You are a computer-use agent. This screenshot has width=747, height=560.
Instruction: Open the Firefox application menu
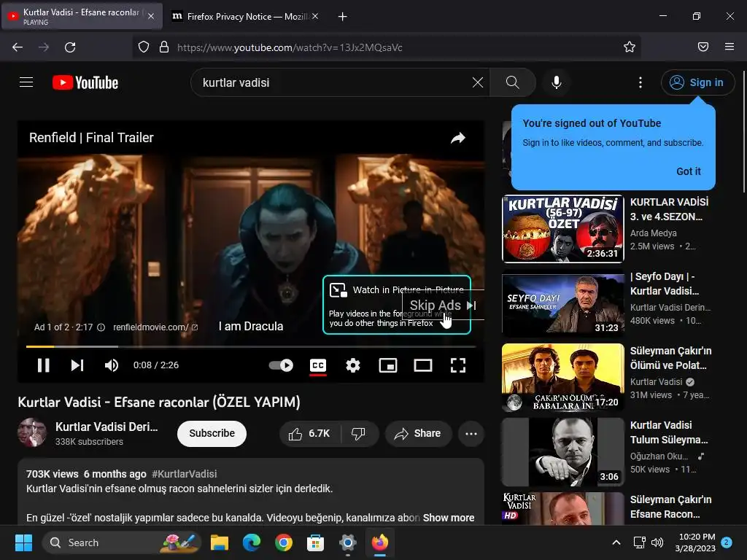click(729, 47)
